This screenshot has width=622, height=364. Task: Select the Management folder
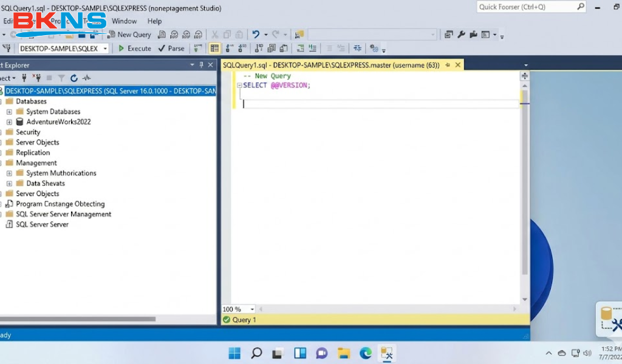coord(32,163)
